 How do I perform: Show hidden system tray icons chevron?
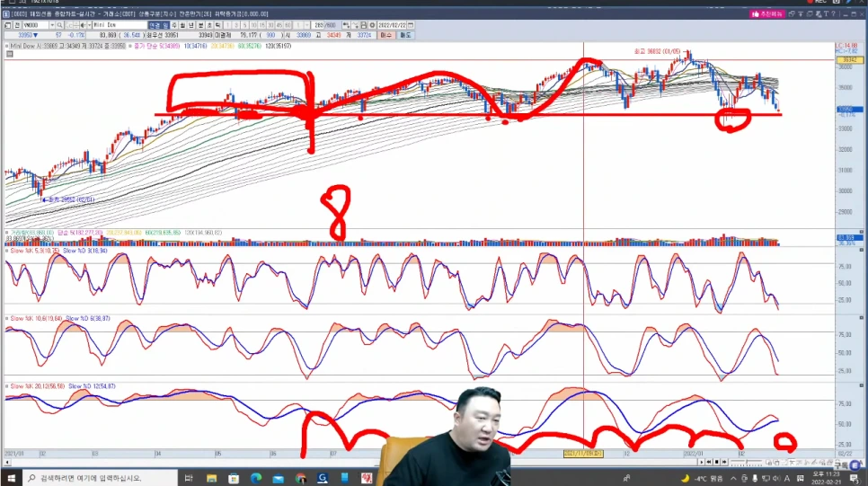pos(733,478)
